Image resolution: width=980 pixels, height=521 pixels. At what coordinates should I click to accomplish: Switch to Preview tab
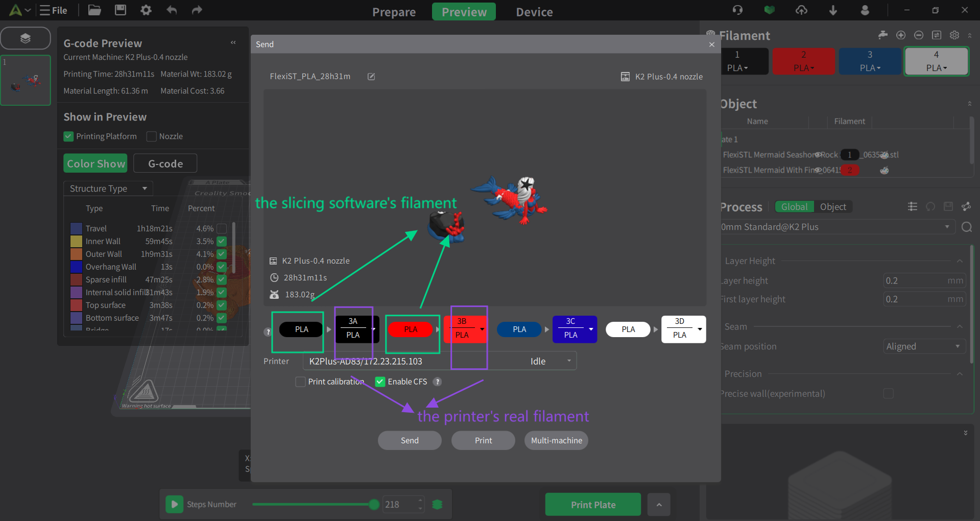point(464,12)
